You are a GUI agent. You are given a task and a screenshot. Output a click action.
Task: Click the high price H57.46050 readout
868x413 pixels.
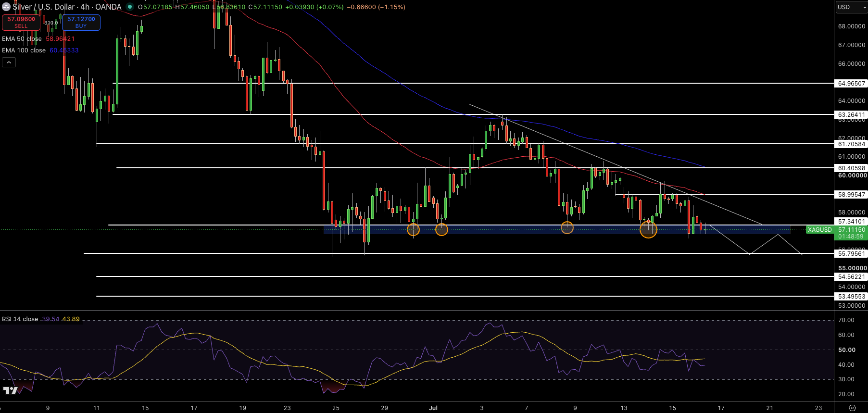(192, 7)
